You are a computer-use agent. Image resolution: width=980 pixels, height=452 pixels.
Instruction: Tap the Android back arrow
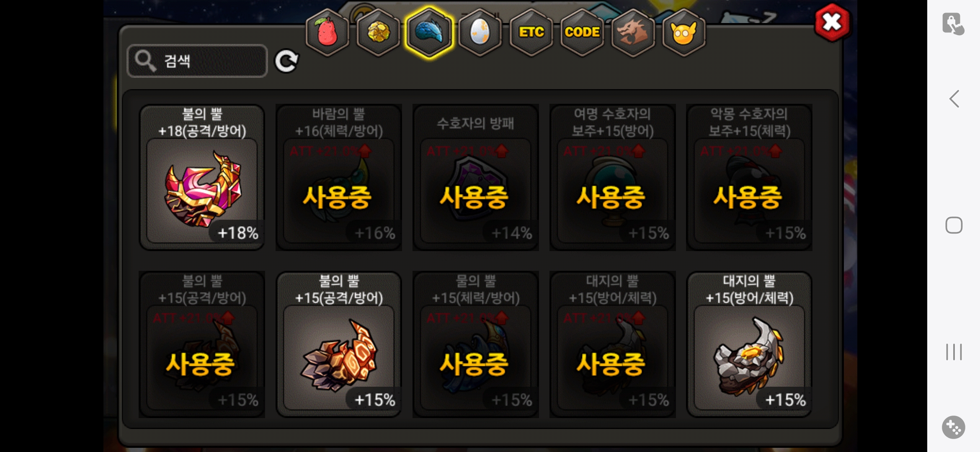point(954,99)
